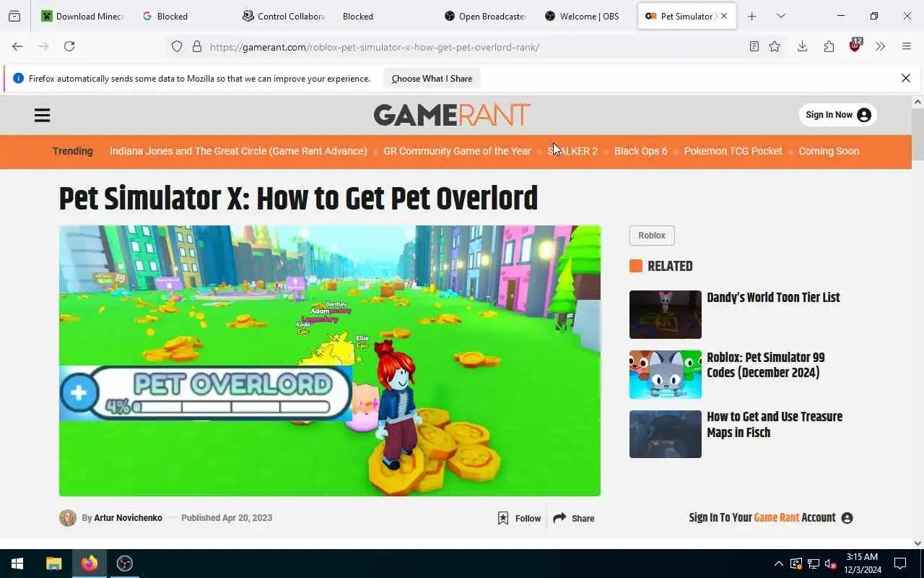924x578 pixels.
Task: Expand the list all tabs dropdown
Action: (780, 16)
